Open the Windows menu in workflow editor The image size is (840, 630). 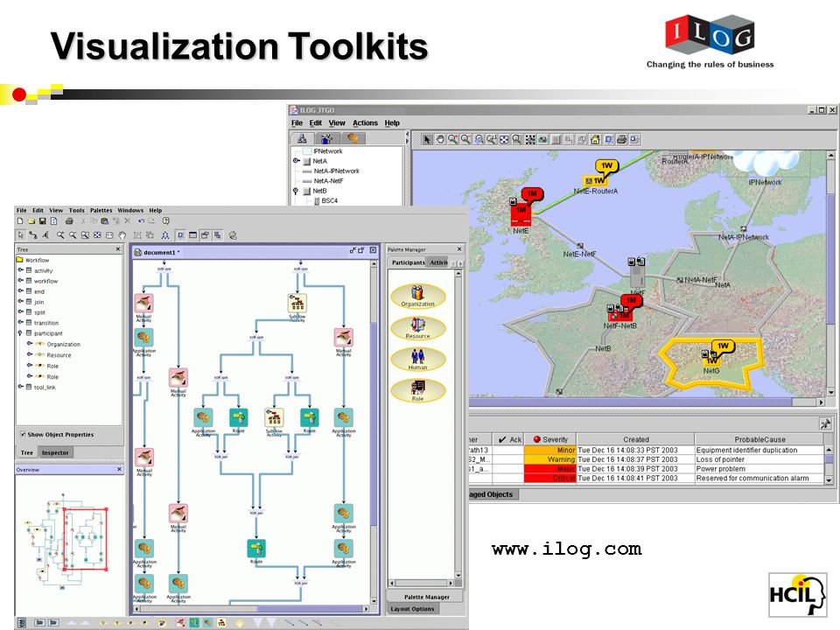tap(130, 211)
